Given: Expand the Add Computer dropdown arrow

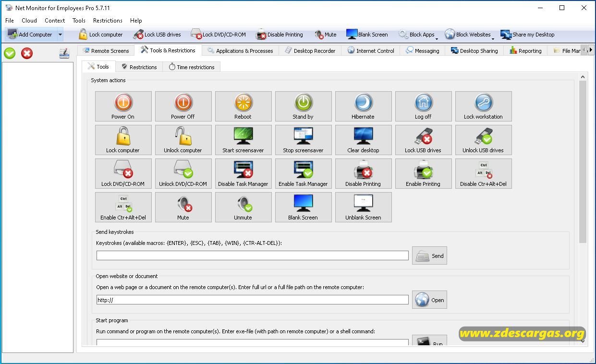Looking at the screenshot, I should click(60, 35).
